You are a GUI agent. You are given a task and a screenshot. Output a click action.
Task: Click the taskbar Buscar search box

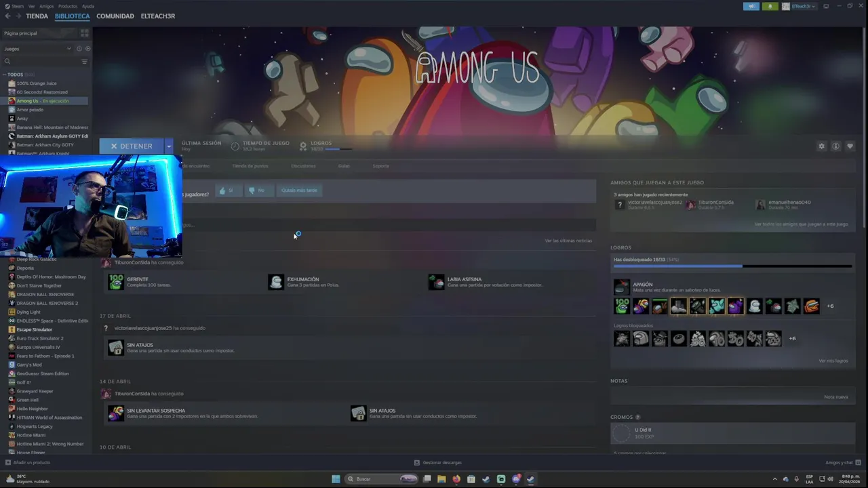click(381, 479)
